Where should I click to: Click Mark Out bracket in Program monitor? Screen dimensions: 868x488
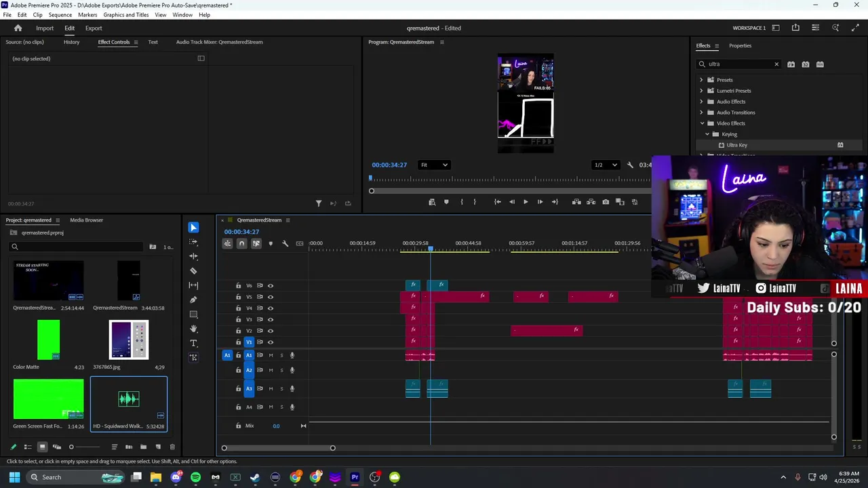point(475,202)
